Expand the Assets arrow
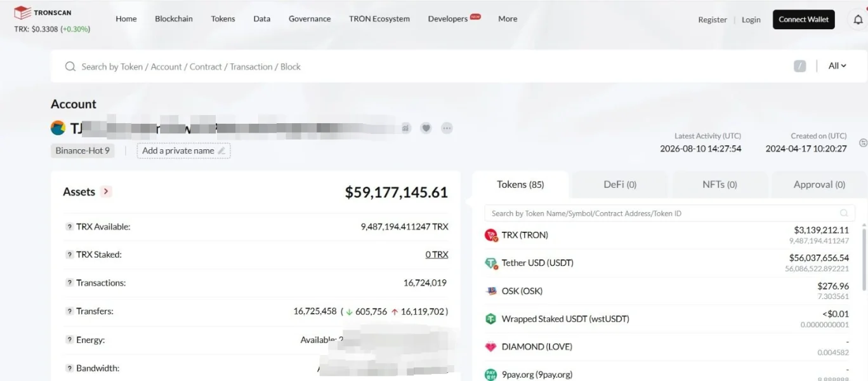Viewport: 868px width, 381px height. (106, 192)
